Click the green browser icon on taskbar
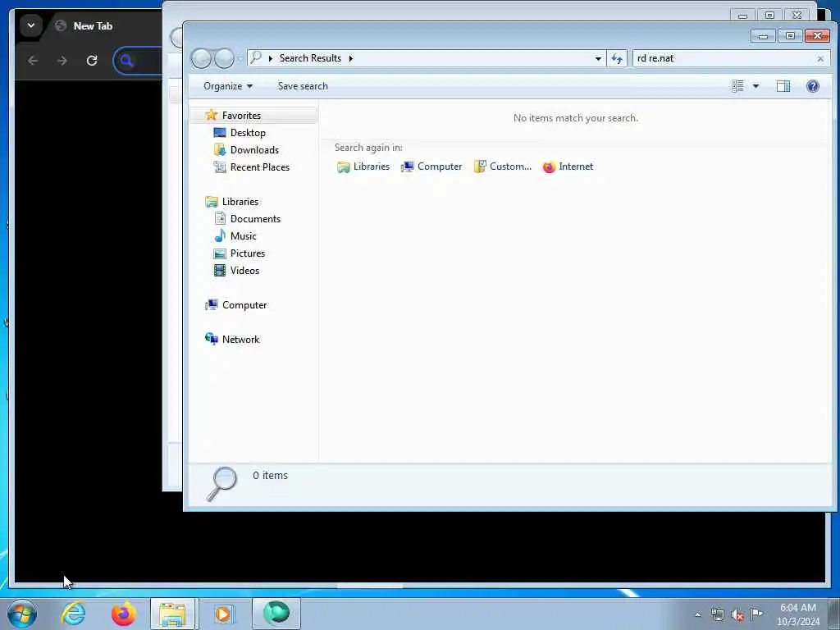Viewport: 840px width, 630px height. coord(276,613)
